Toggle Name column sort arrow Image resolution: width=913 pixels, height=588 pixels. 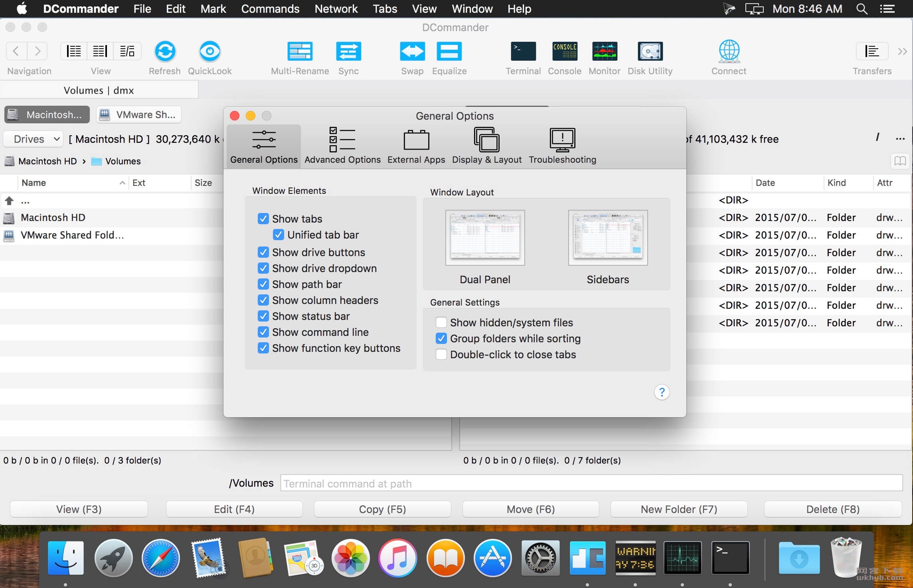tap(122, 183)
